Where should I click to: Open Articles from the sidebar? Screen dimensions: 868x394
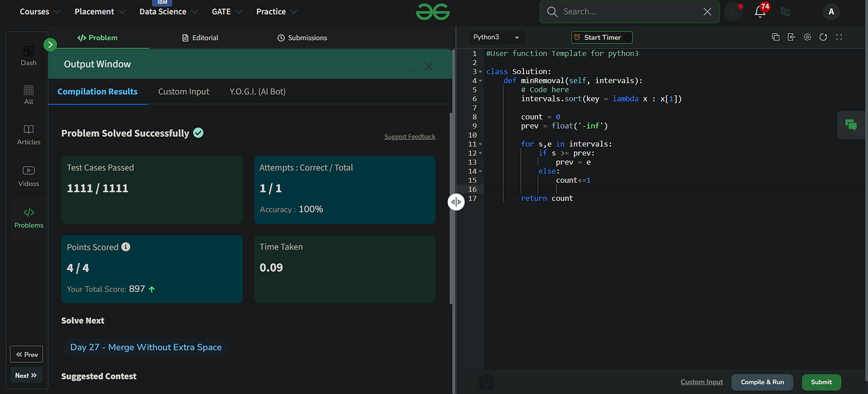coord(28,135)
